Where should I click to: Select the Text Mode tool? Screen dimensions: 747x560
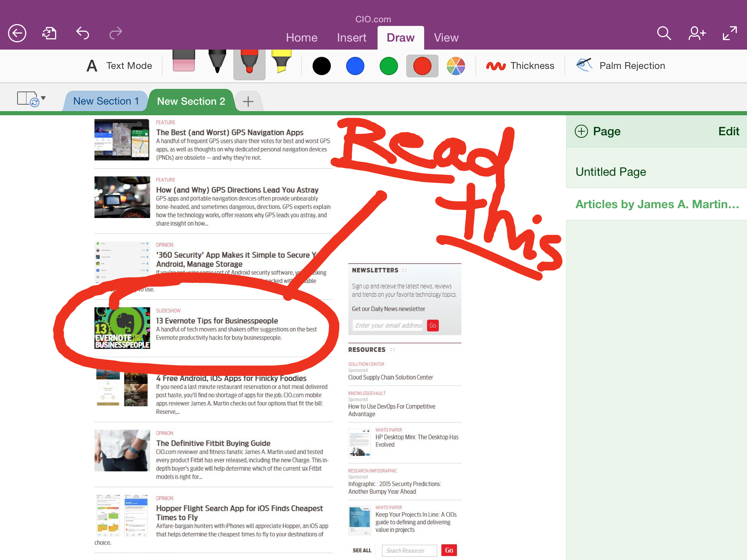[x=118, y=65]
